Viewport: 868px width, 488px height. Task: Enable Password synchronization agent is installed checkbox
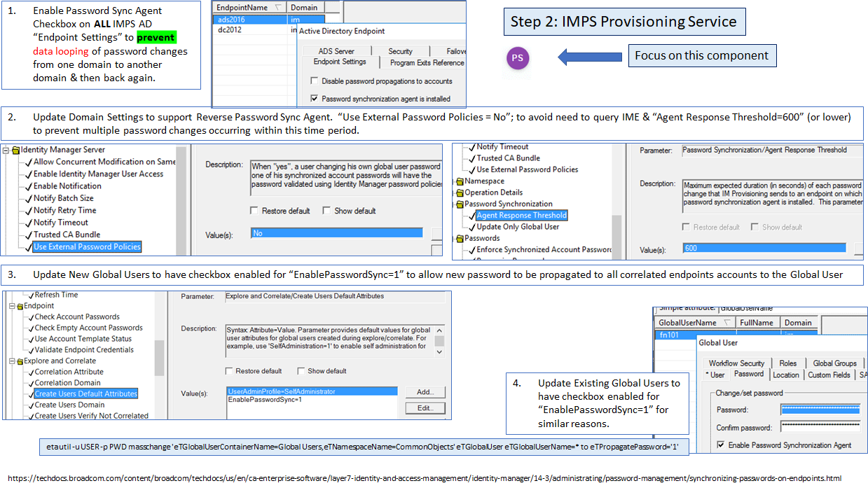pyautogui.click(x=315, y=99)
